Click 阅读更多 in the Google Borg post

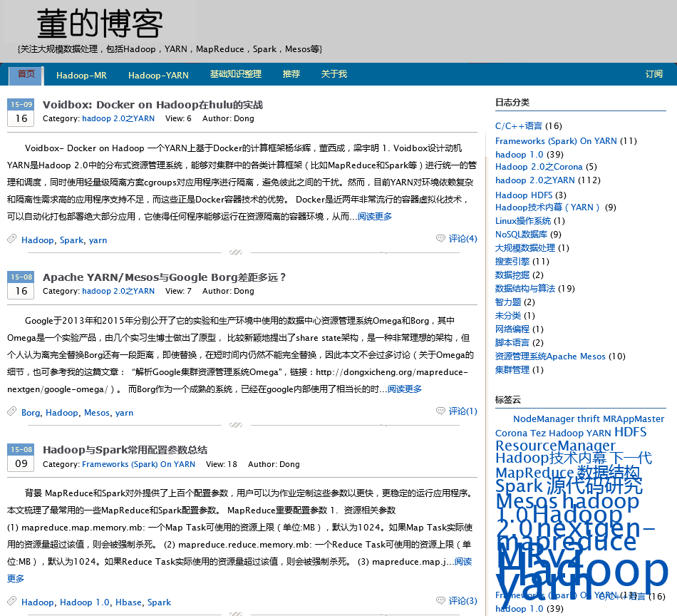click(x=405, y=389)
